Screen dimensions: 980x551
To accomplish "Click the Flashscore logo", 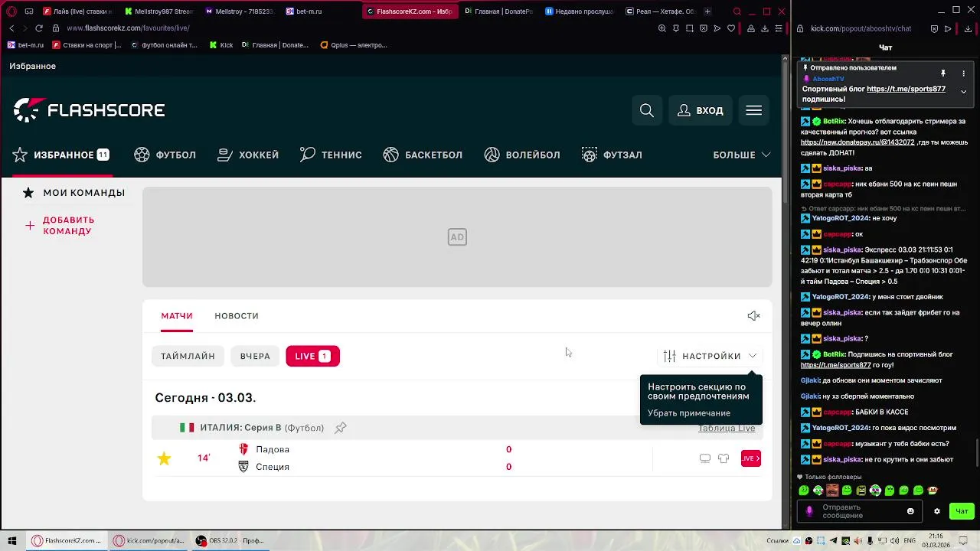I will coord(90,110).
